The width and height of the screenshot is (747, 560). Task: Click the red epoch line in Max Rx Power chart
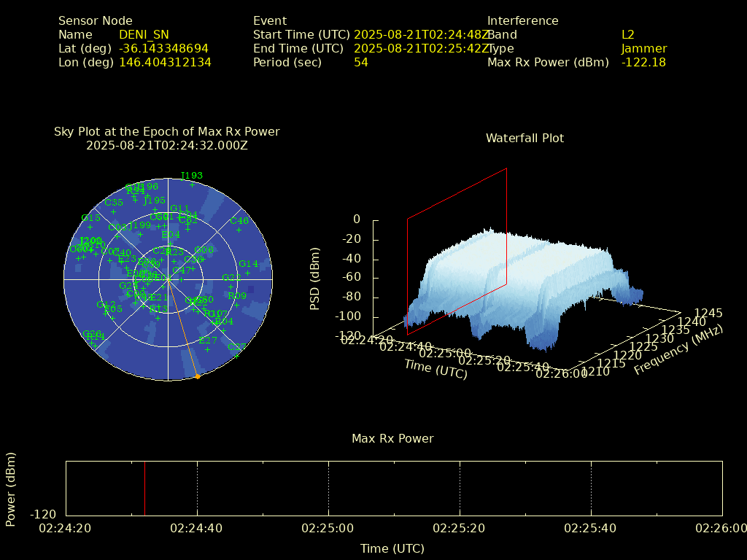[x=144, y=489]
